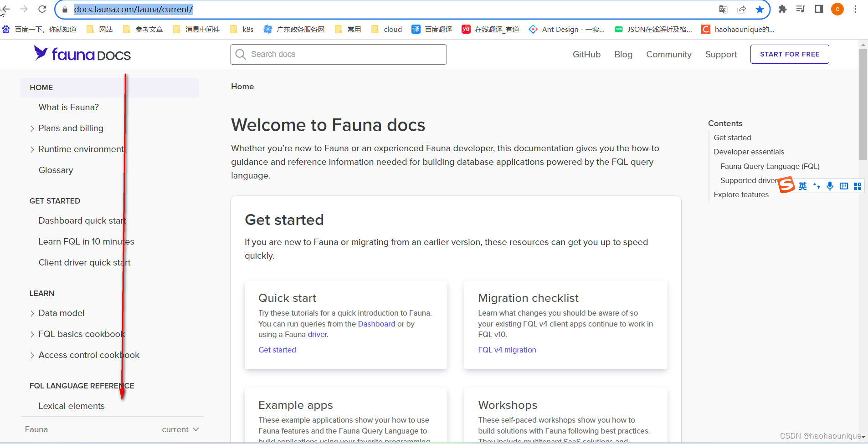Open the extensions puzzle icon

[x=782, y=9]
